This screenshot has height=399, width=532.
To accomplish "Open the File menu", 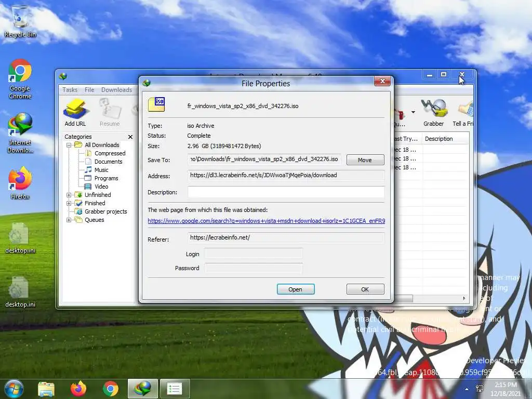I will coord(89,89).
